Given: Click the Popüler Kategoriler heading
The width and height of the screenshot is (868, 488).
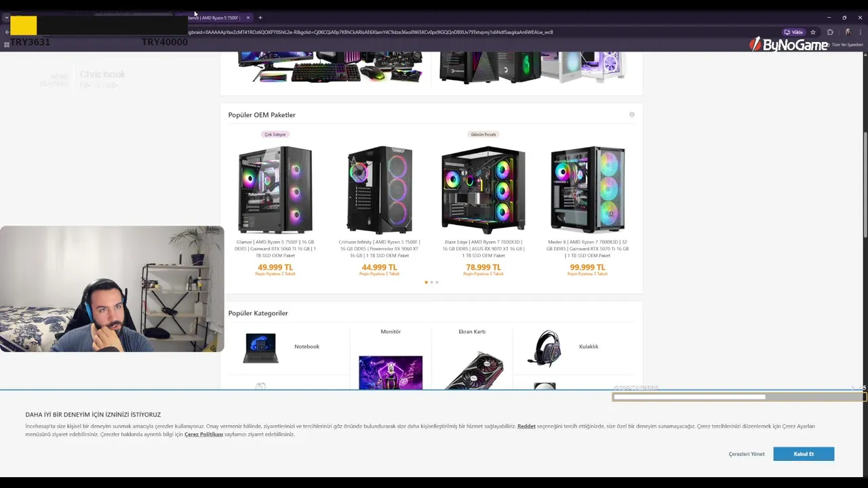Looking at the screenshot, I should pos(258,313).
